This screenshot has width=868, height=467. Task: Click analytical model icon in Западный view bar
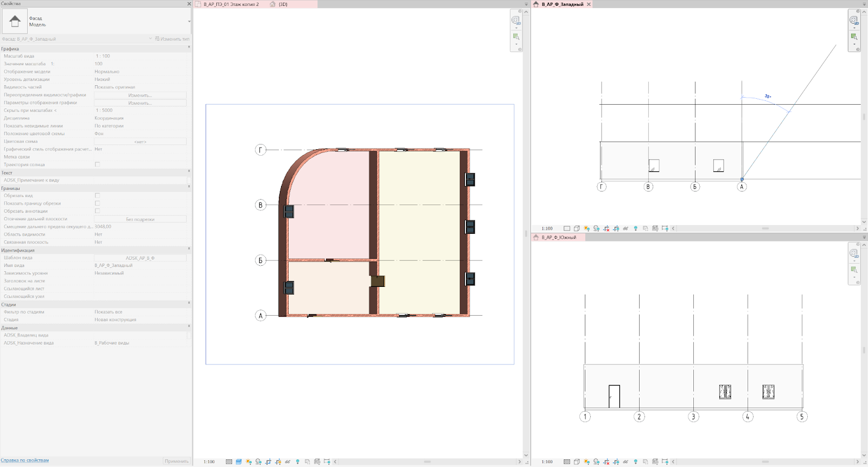[655, 228]
